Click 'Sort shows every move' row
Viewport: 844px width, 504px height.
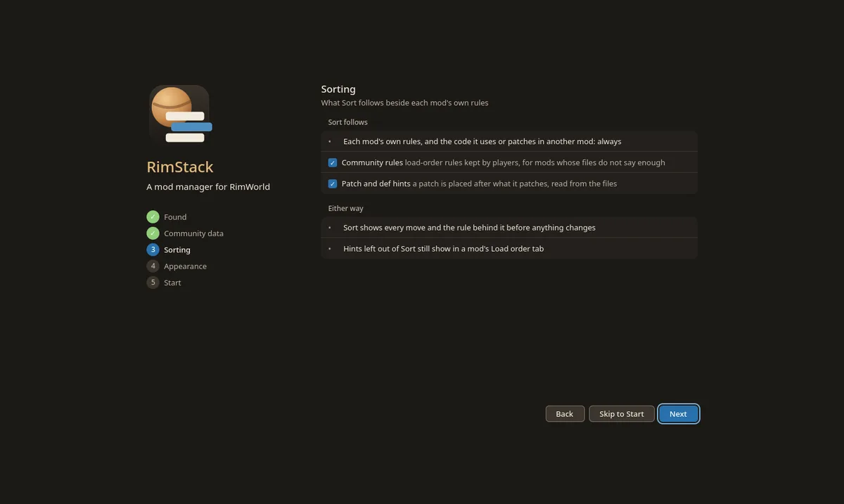point(509,228)
